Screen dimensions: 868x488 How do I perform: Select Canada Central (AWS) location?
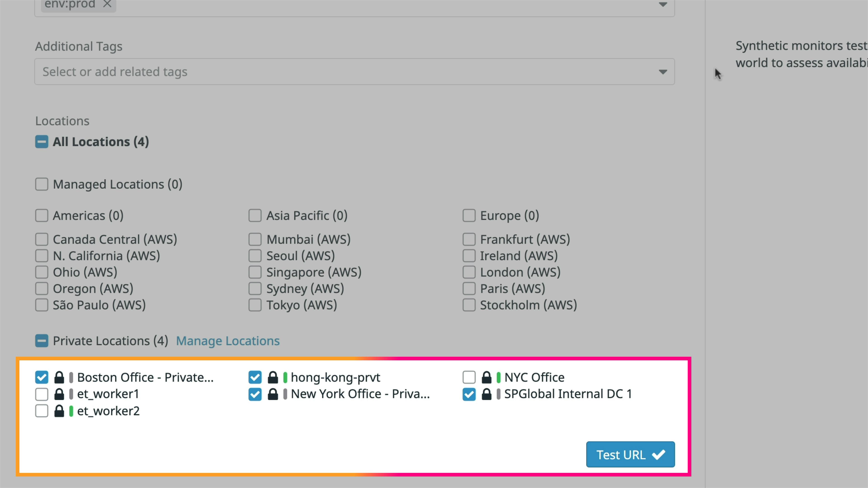(42, 239)
